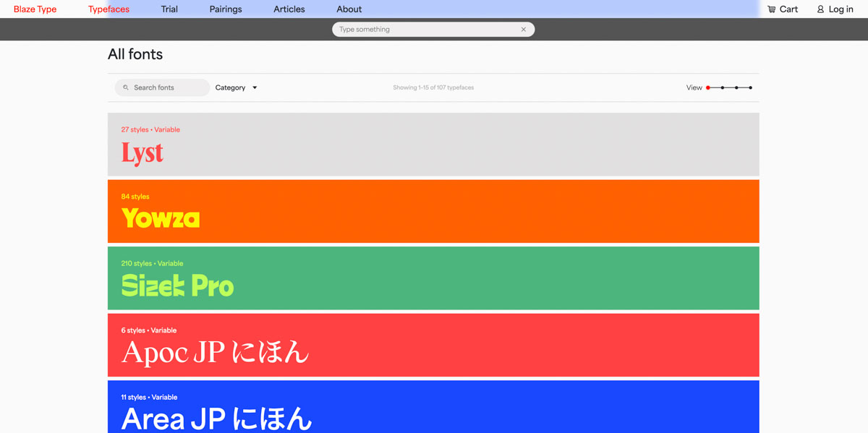Screen dimensions: 868x433
Task: Switch to the Typefaces section
Action: (x=109, y=9)
